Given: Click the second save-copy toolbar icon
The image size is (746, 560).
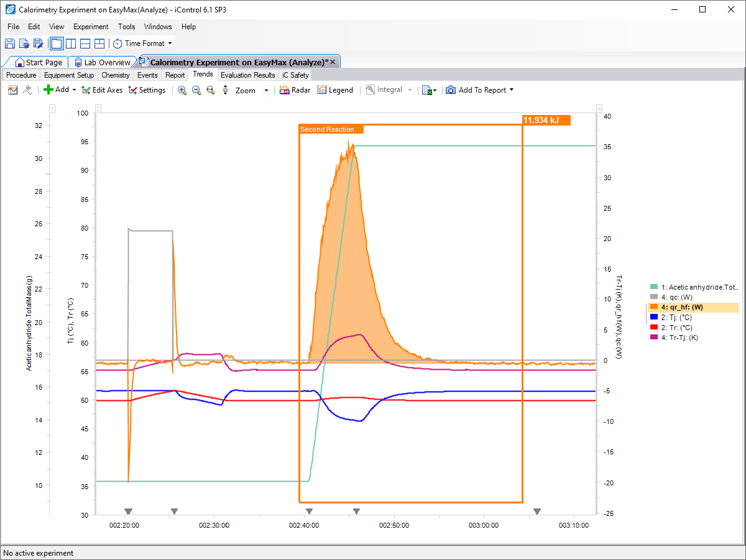Looking at the screenshot, I should coord(24,44).
